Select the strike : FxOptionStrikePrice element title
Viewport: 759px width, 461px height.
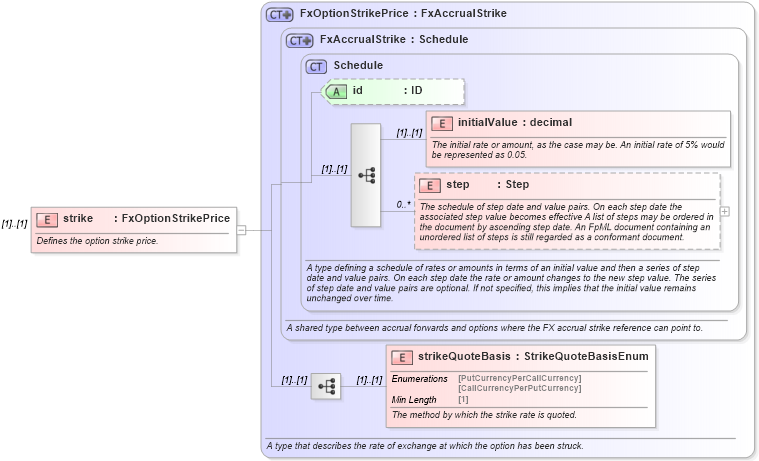pos(146,218)
